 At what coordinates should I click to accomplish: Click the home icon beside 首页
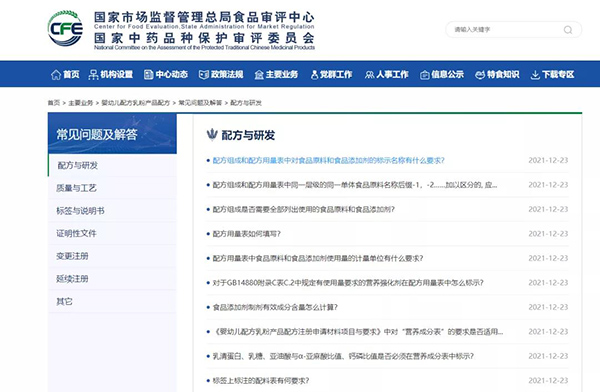click(56, 74)
